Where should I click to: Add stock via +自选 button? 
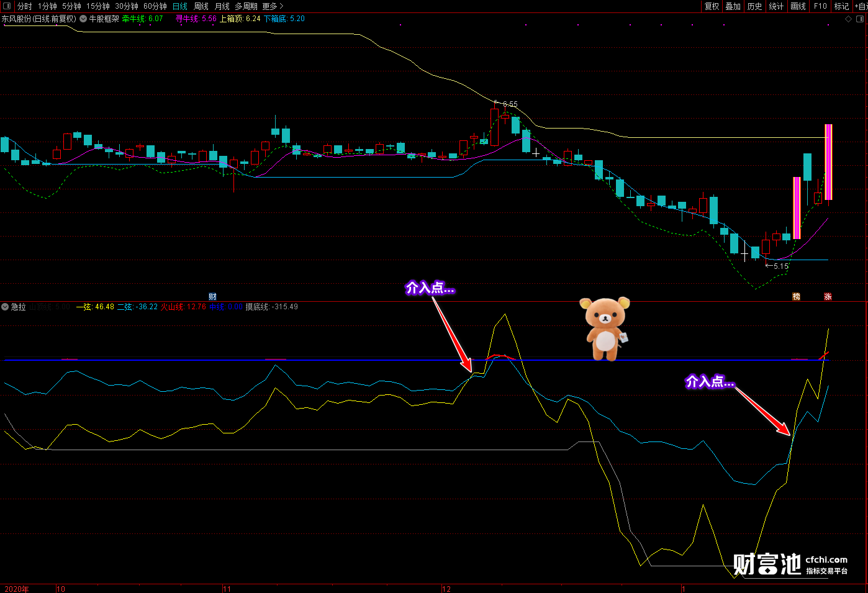(x=861, y=6)
